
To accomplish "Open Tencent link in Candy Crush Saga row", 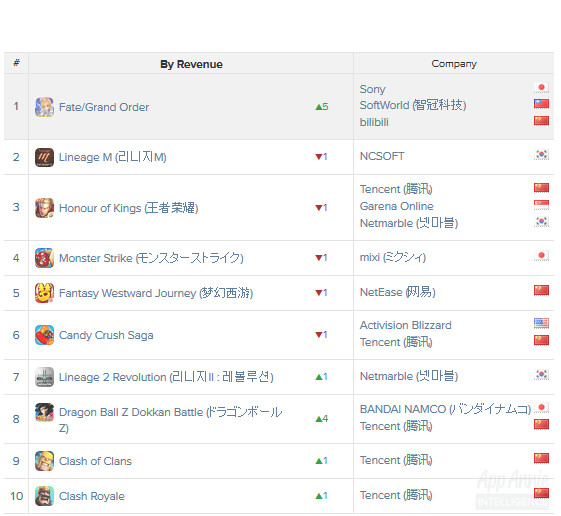I will (x=396, y=342).
